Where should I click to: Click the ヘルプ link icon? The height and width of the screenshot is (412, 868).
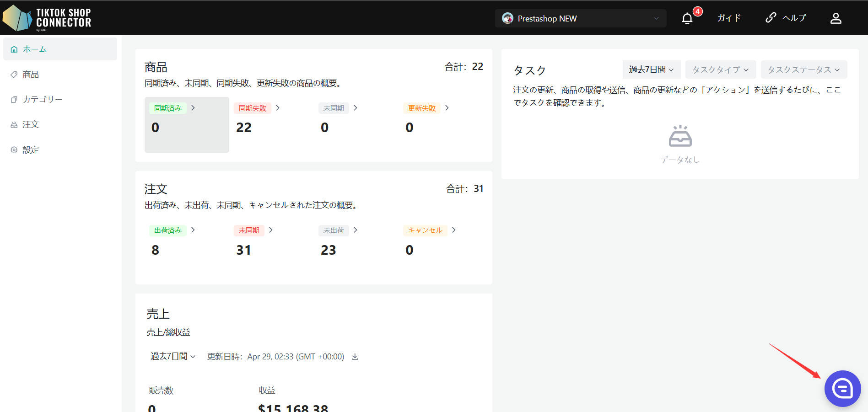point(771,18)
